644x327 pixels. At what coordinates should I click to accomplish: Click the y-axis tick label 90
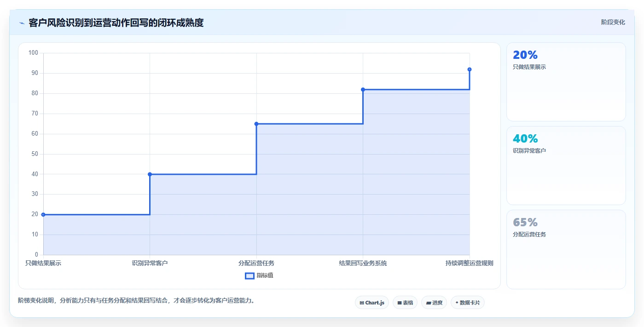coord(35,73)
